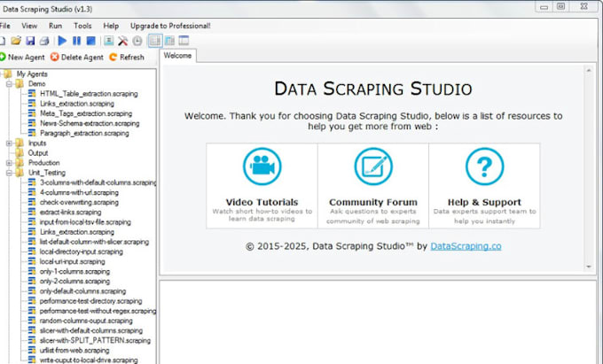
Task: Click the Open folder toolbar icon
Action: 16,41
